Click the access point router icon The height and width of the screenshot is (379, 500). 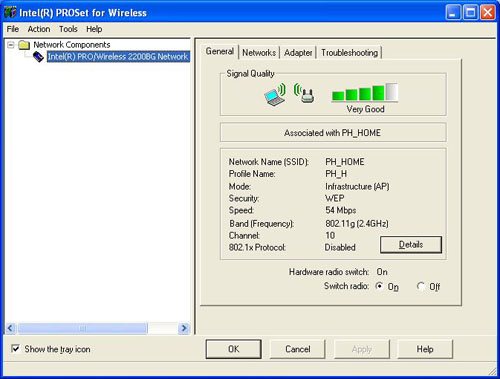tap(304, 93)
